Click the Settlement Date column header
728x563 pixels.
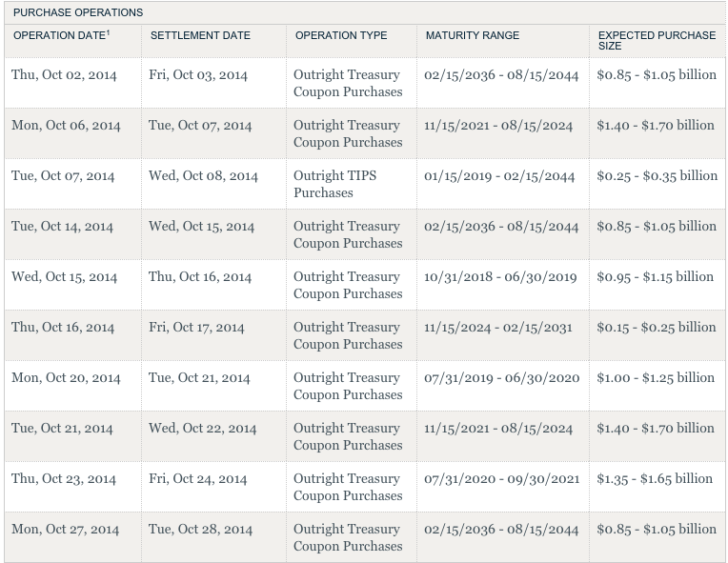tap(200, 35)
